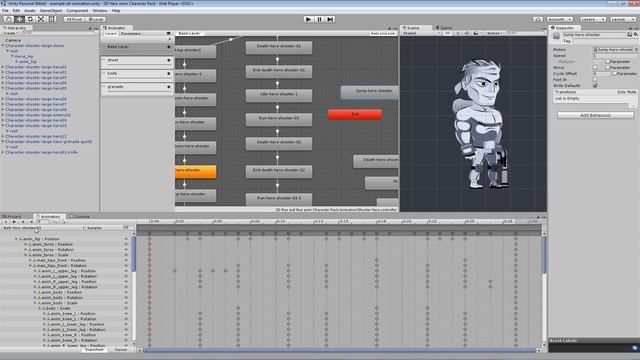Switch to the Hierarchy tab
This screenshot has width=640, height=360.
(16, 28)
